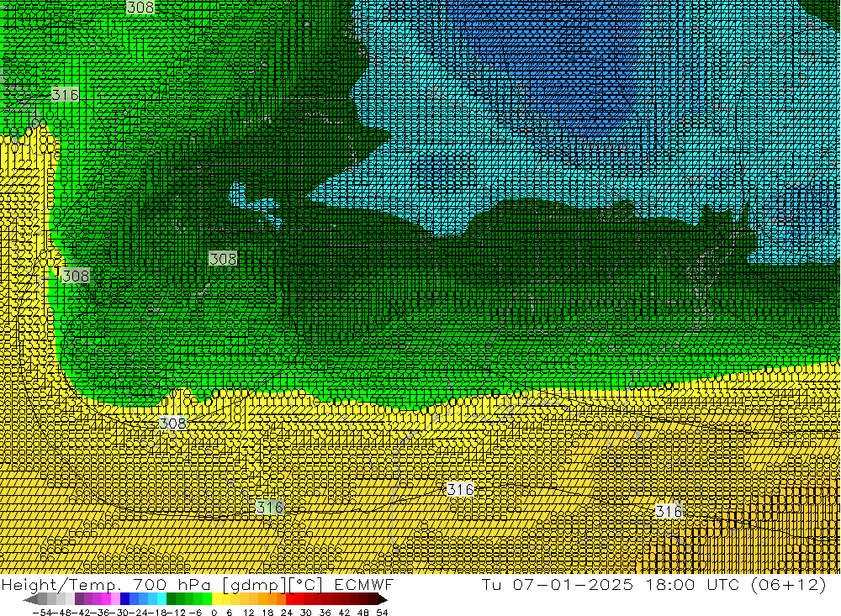Click the rightmost 316 contour label

pos(669,511)
